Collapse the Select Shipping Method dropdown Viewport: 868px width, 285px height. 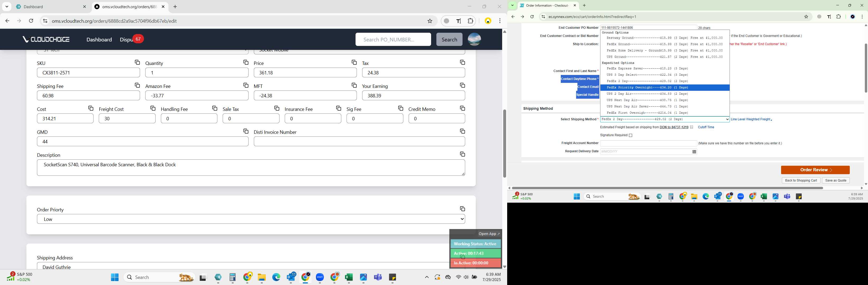pyautogui.click(x=665, y=119)
